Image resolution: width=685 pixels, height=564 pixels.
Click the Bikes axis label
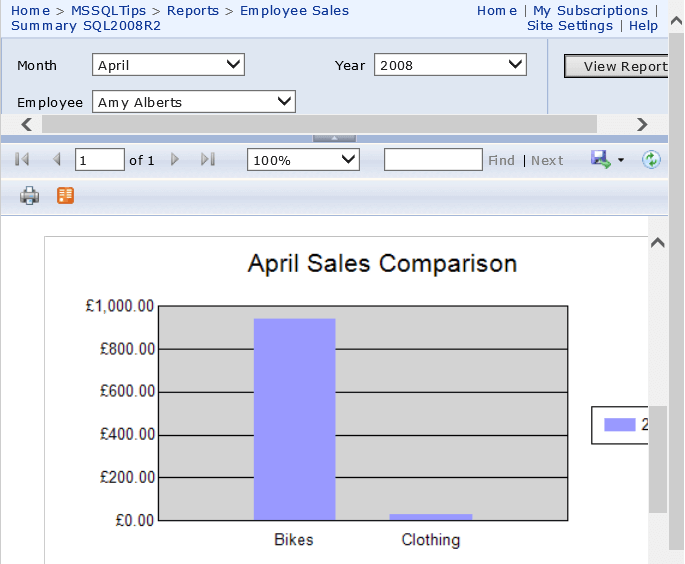(294, 540)
